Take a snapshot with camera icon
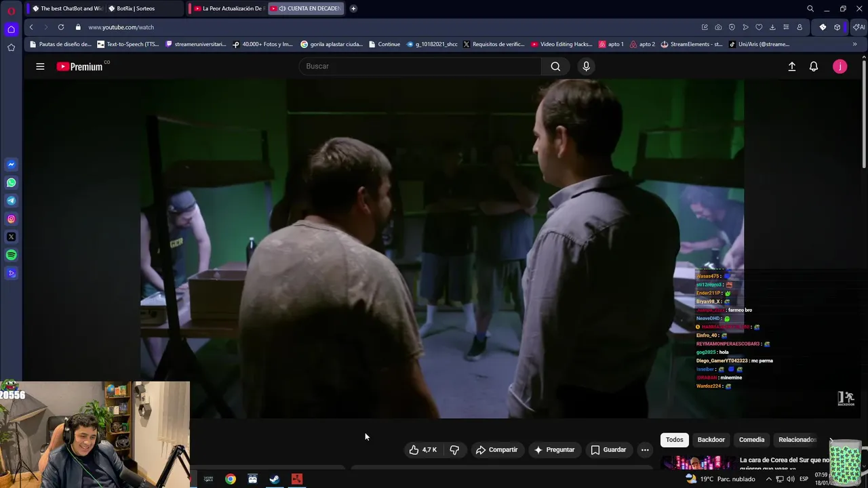Viewport: 868px width, 488px height. pos(718,27)
